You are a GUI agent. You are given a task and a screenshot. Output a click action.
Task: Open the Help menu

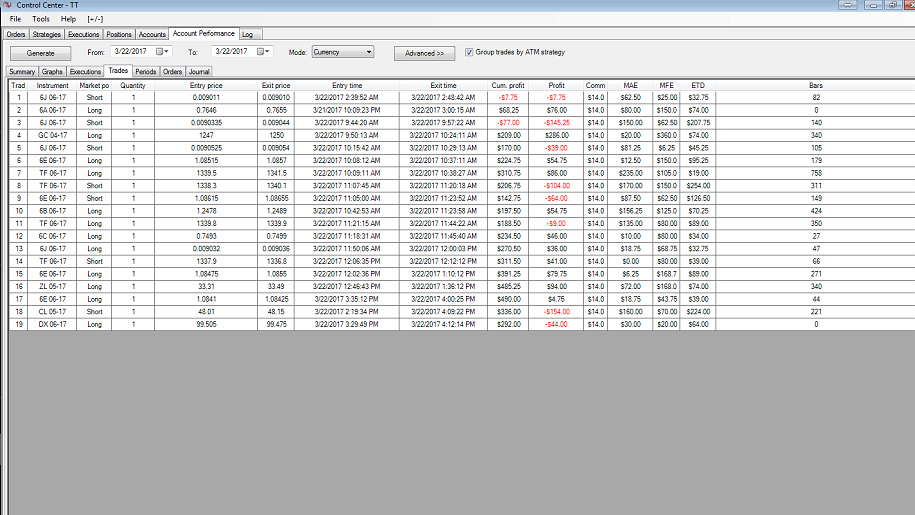coord(68,19)
